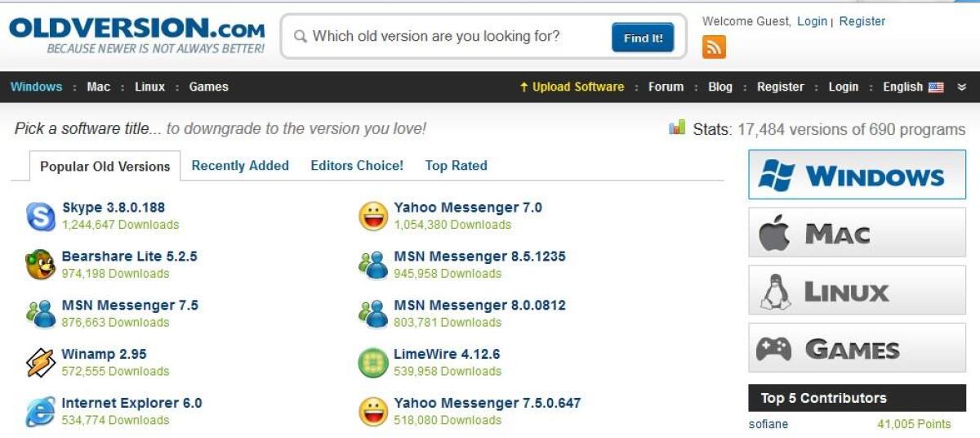Click the MSN Messenger 8.0.0812 icon
Viewport: 980px width, 438px height.
(373, 314)
